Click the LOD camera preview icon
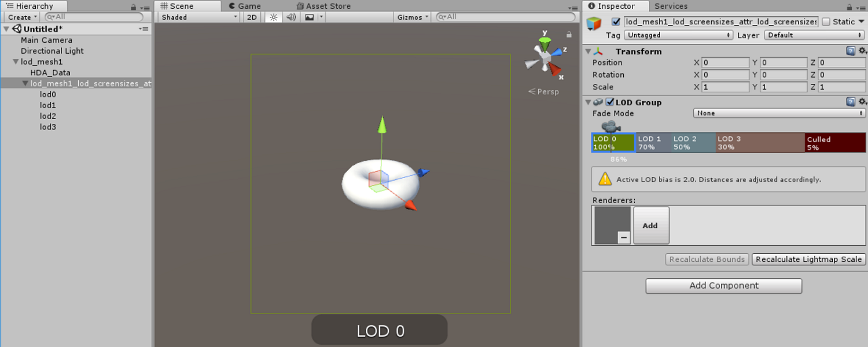 610,126
